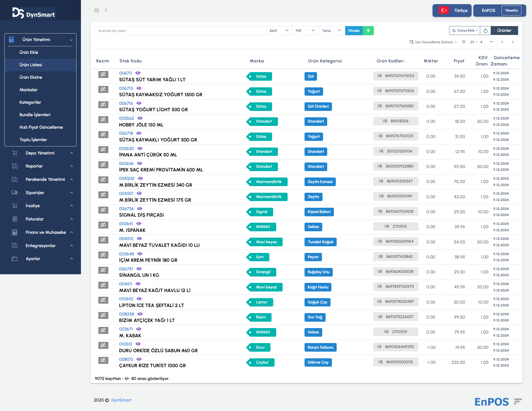Viewport: 532px width, 411px height.
Task: Click the Filtreler button
Action: tap(354, 31)
